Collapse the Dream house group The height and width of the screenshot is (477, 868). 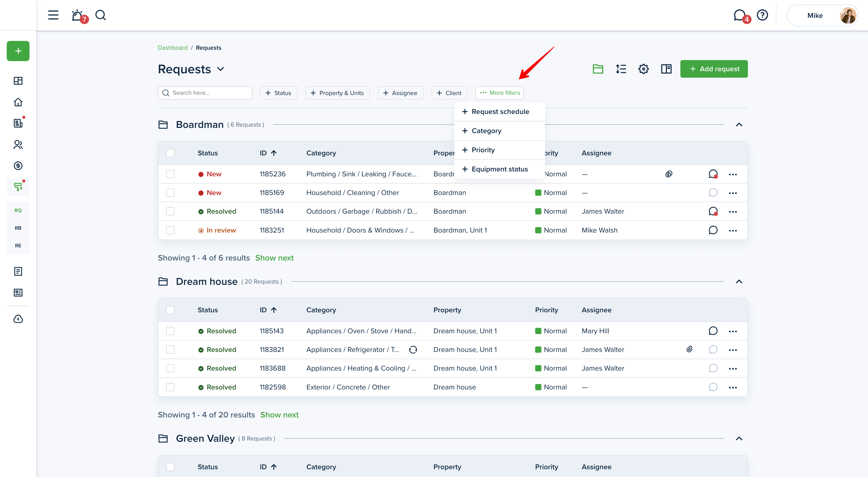[x=739, y=281]
